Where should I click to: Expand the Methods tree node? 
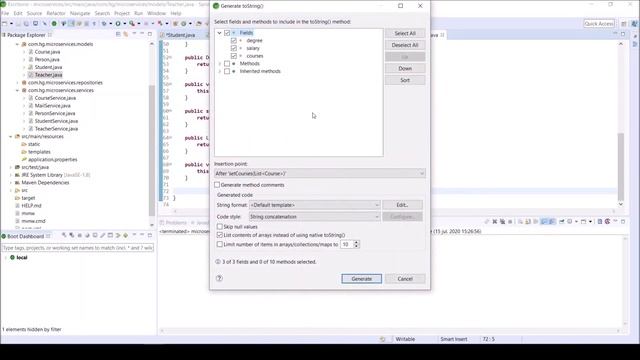[219, 64]
